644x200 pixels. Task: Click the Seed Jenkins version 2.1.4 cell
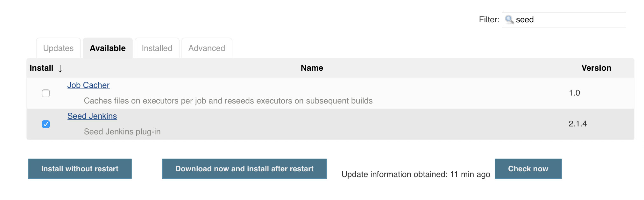(578, 124)
